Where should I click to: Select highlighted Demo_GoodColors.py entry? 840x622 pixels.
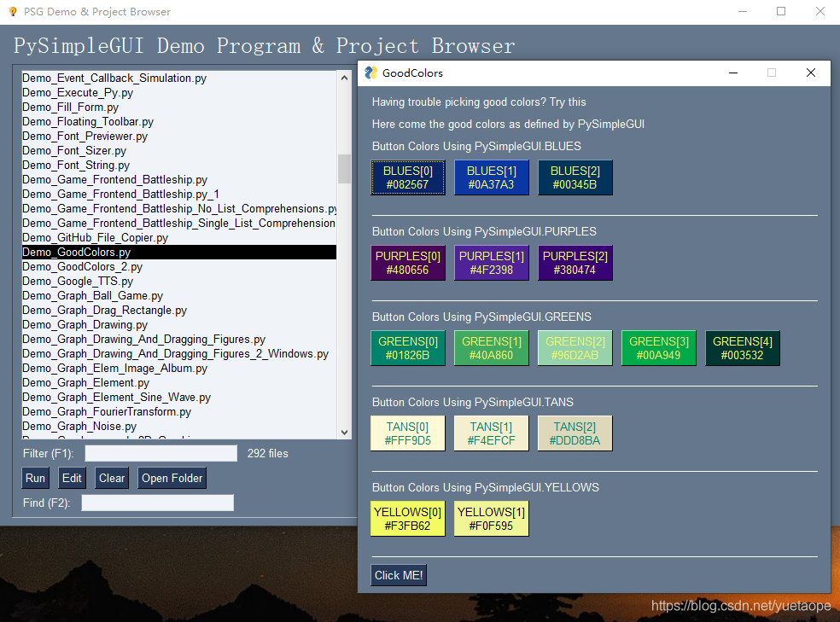(179, 252)
